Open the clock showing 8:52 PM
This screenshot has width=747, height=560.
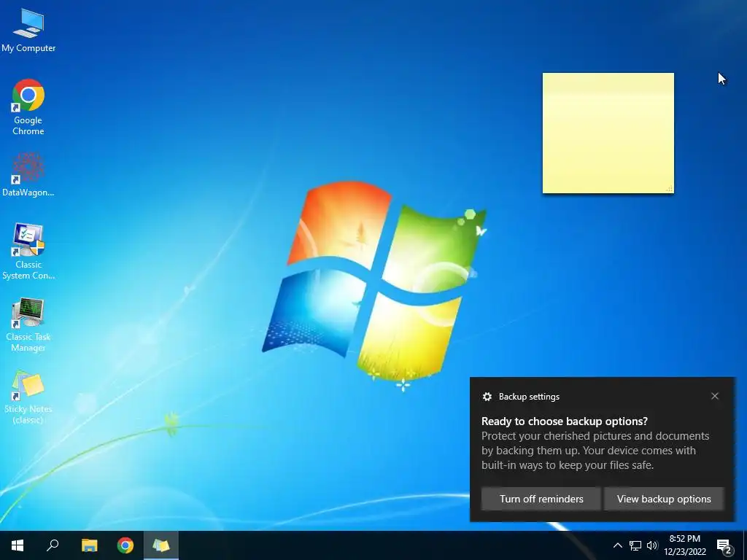pos(685,545)
